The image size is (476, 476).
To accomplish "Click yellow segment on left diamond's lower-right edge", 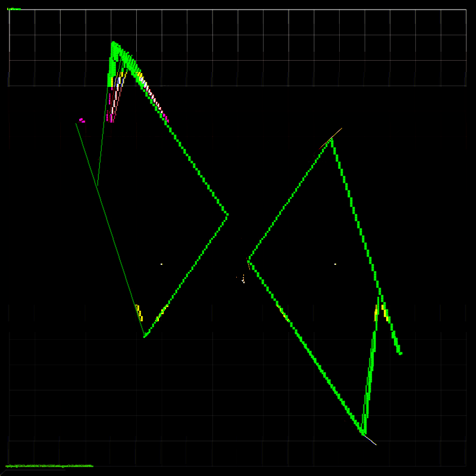I will point(161,312).
